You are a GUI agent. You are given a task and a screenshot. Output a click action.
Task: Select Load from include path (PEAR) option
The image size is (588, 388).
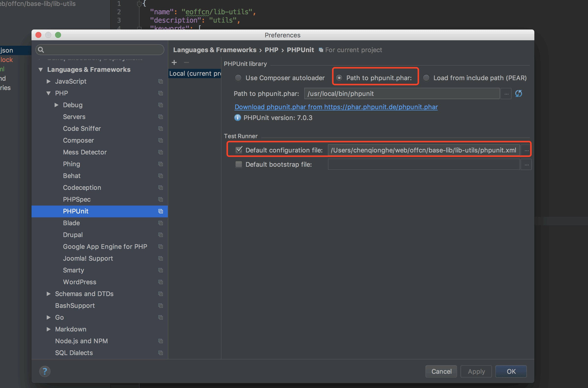tap(426, 78)
